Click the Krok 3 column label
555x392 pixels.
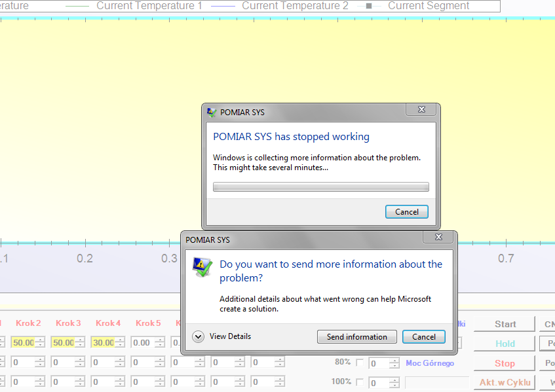tap(68, 323)
